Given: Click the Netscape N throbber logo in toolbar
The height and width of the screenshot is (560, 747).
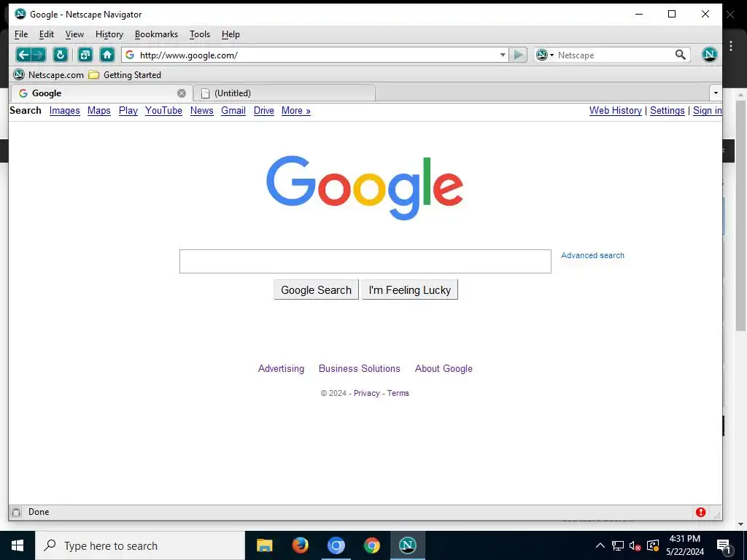Looking at the screenshot, I should [x=709, y=55].
